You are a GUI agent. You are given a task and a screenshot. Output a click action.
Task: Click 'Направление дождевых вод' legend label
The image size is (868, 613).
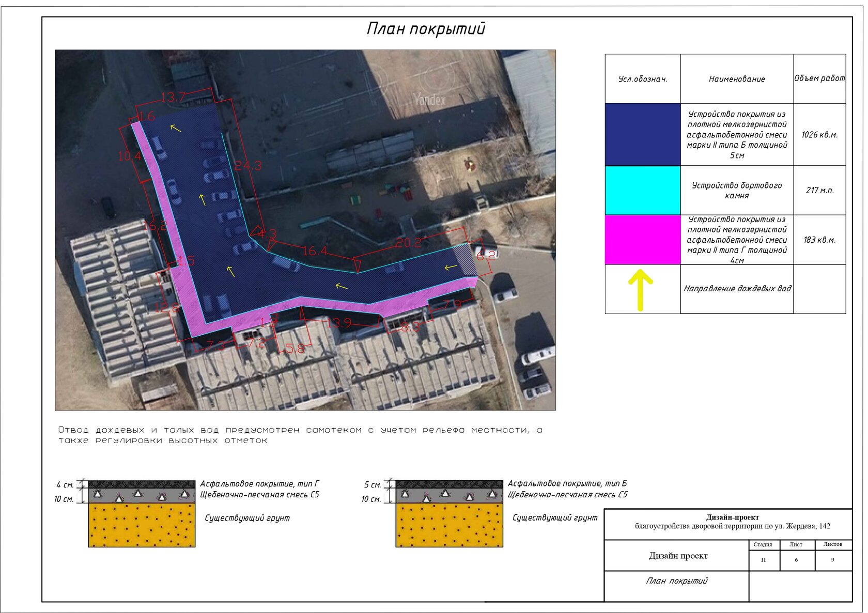tap(737, 288)
